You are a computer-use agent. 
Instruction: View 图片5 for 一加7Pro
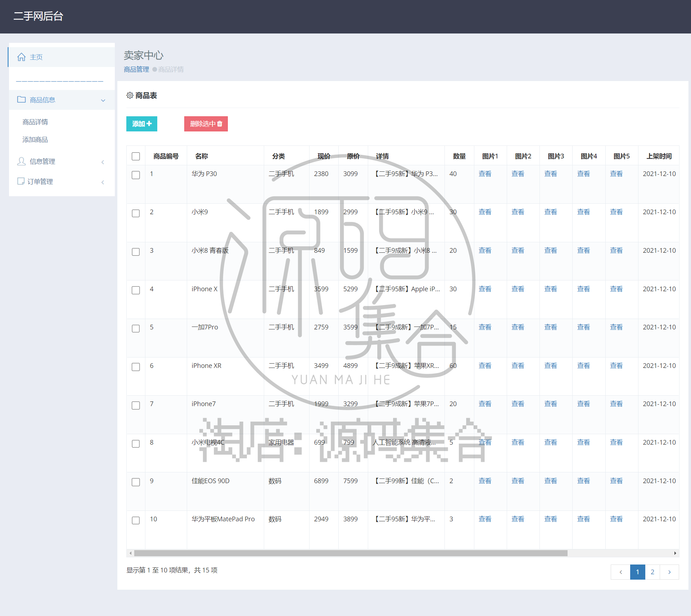point(617,327)
